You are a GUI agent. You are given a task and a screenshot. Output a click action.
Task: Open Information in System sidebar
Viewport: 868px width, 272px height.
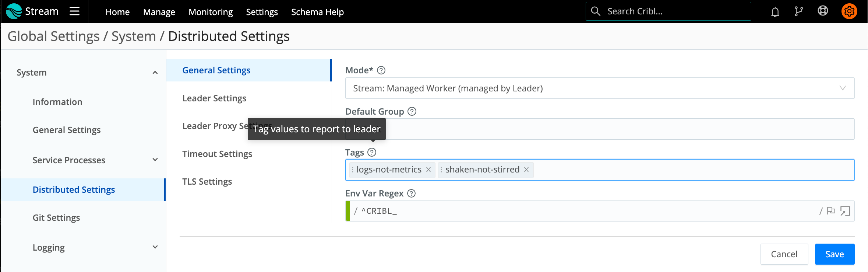(x=57, y=102)
